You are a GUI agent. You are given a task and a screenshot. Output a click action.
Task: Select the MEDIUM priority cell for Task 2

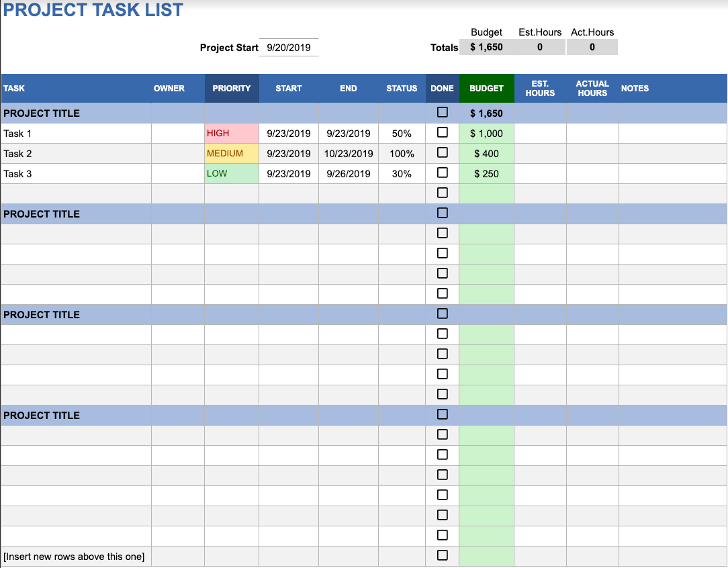231,153
